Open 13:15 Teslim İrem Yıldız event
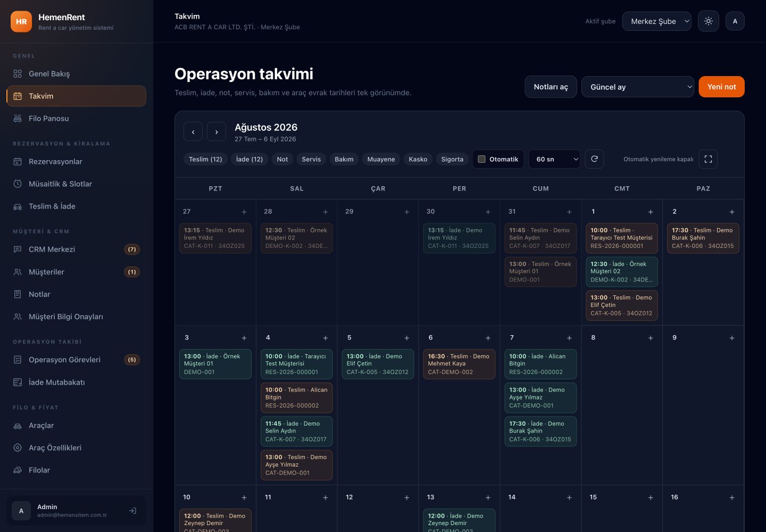Screen dimensions: 766x532 (215, 238)
